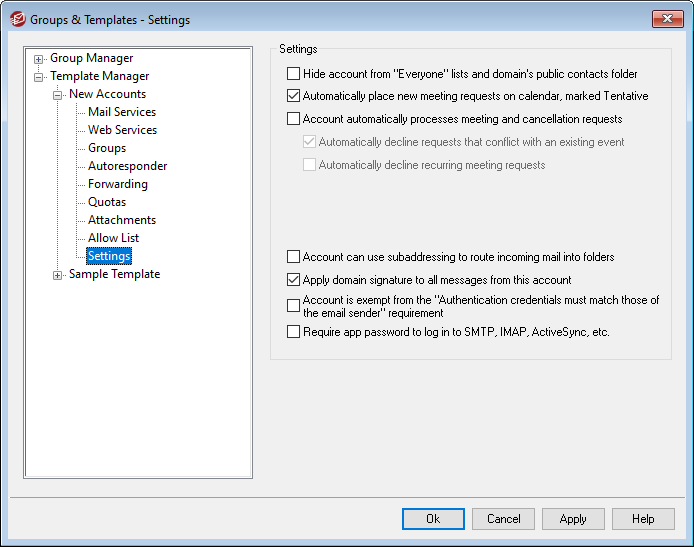Image resolution: width=694 pixels, height=547 pixels.
Task: Toggle subaddressing to route incoming mail
Action: pos(293,257)
